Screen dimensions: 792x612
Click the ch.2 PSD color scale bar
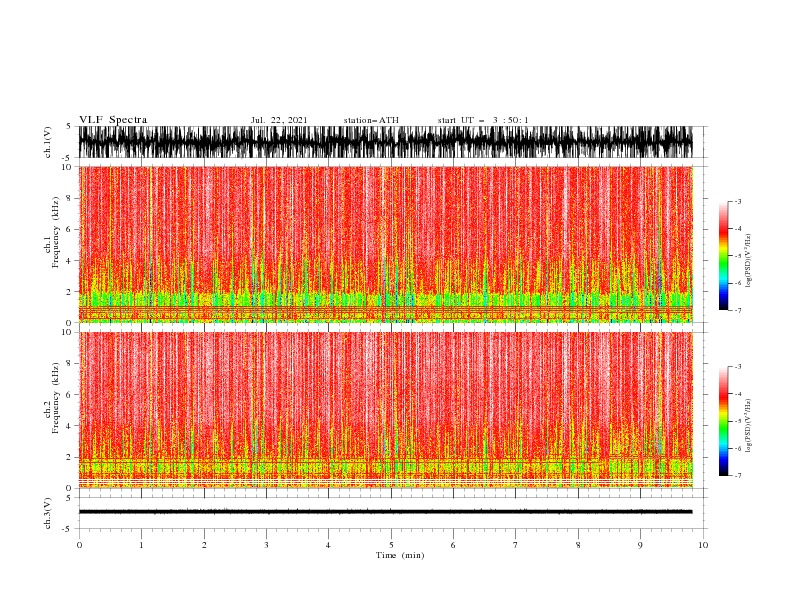click(723, 421)
